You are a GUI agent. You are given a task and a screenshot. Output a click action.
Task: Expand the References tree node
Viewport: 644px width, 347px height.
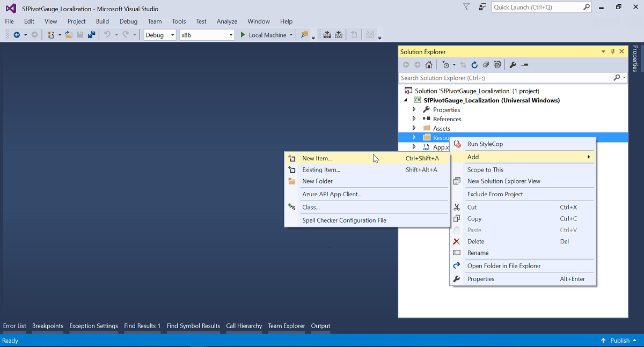click(414, 119)
